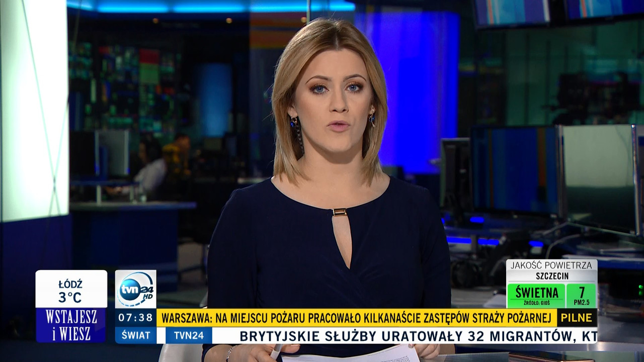Click the ŚWIAT ticker category label
The height and width of the screenshot is (362, 644).
[135, 335]
